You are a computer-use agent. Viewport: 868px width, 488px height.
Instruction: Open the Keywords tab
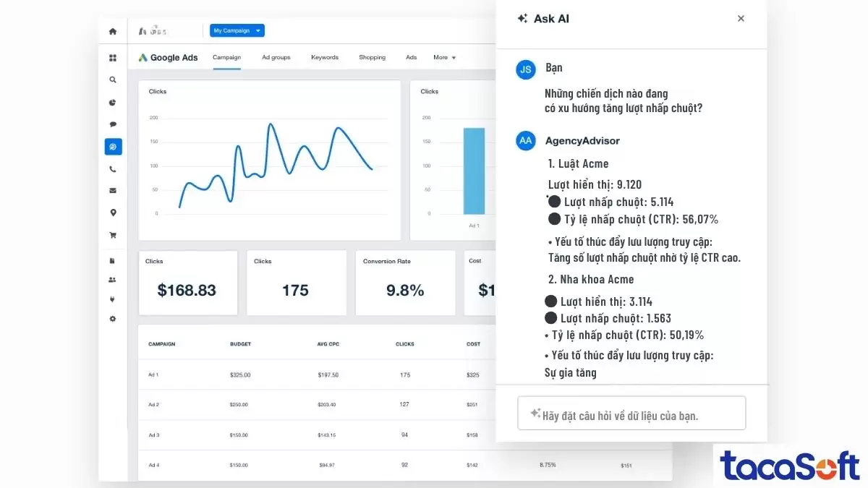[324, 57]
